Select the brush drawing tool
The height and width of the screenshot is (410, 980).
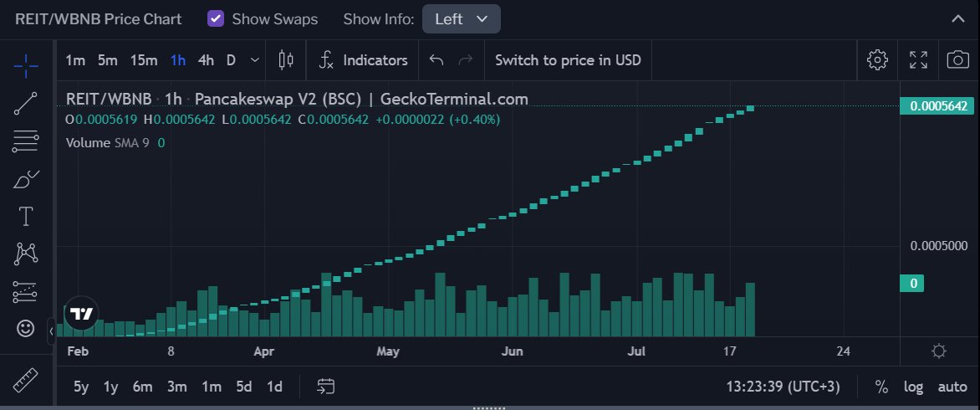26,180
